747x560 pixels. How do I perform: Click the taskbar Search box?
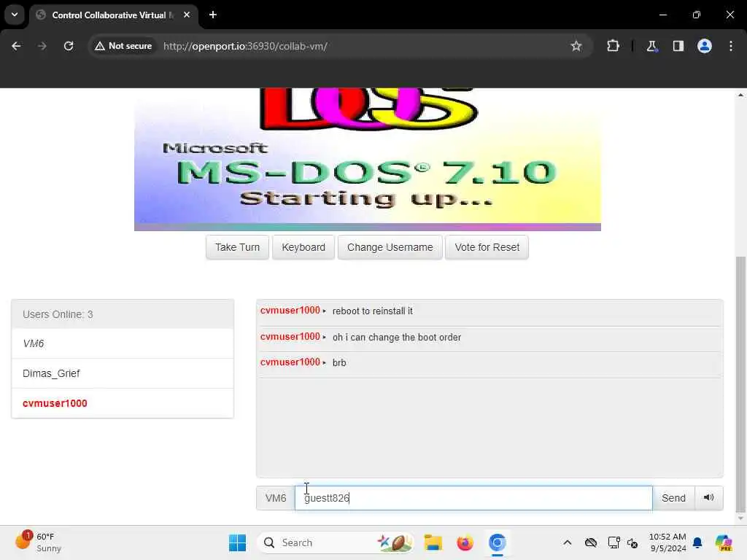(x=336, y=542)
